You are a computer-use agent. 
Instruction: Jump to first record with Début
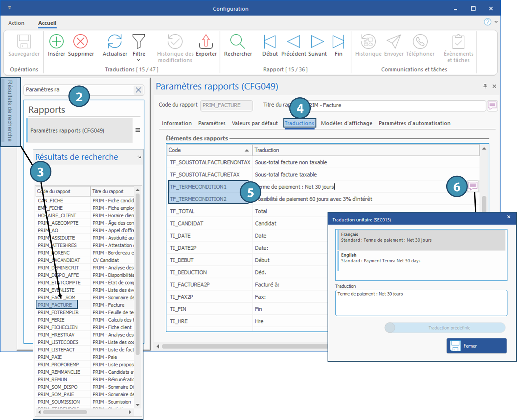point(270,42)
